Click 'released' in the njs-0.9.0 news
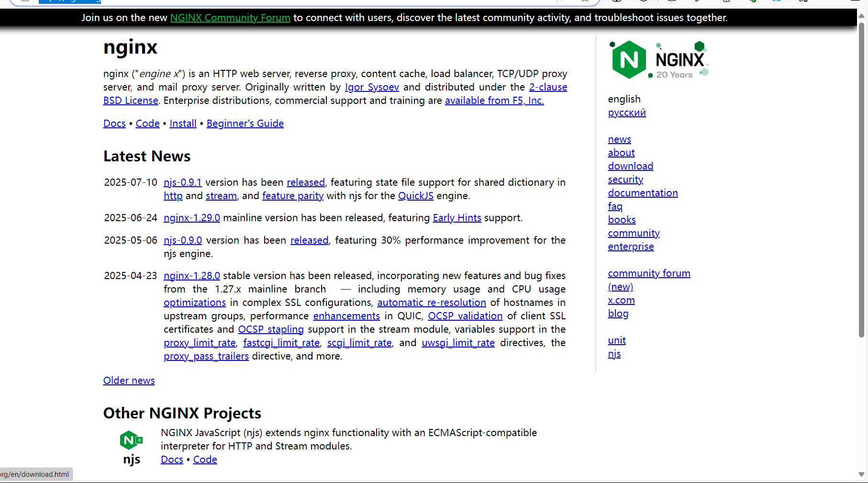The height and width of the screenshot is (483, 868). pos(310,240)
